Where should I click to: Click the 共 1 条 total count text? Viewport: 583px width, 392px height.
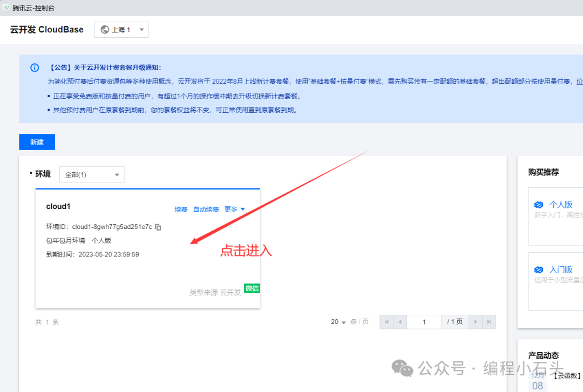[47, 322]
